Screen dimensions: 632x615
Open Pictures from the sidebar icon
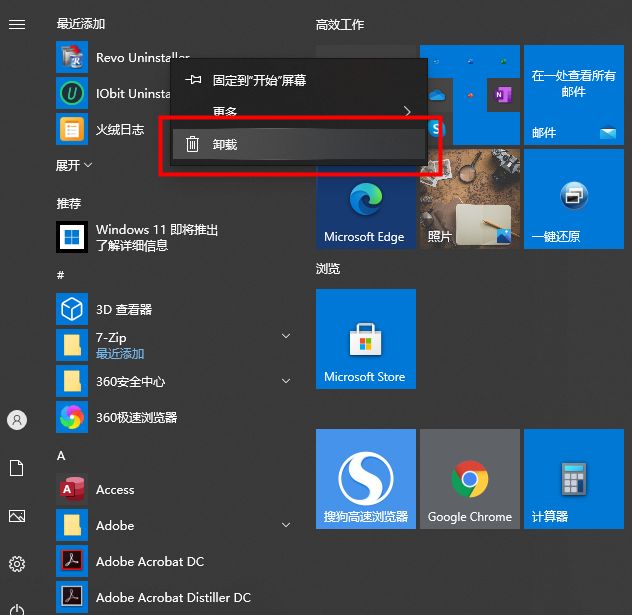tap(17, 516)
